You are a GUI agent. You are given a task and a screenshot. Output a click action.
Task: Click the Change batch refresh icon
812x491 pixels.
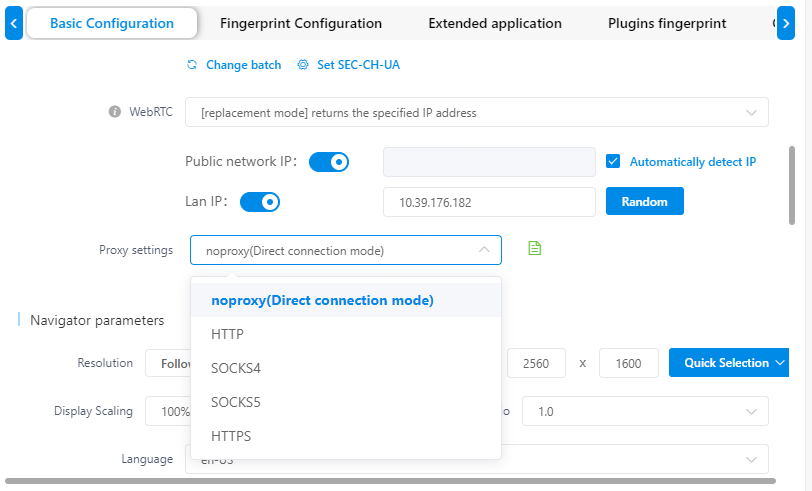coord(192,65)
